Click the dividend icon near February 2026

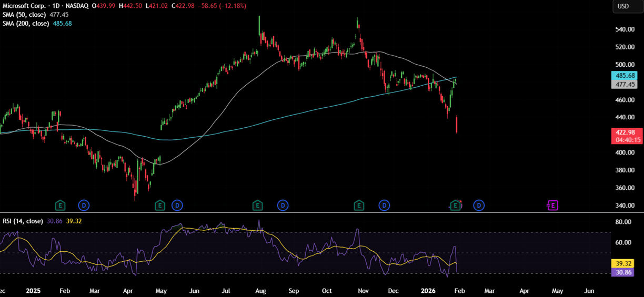[479, 205]
